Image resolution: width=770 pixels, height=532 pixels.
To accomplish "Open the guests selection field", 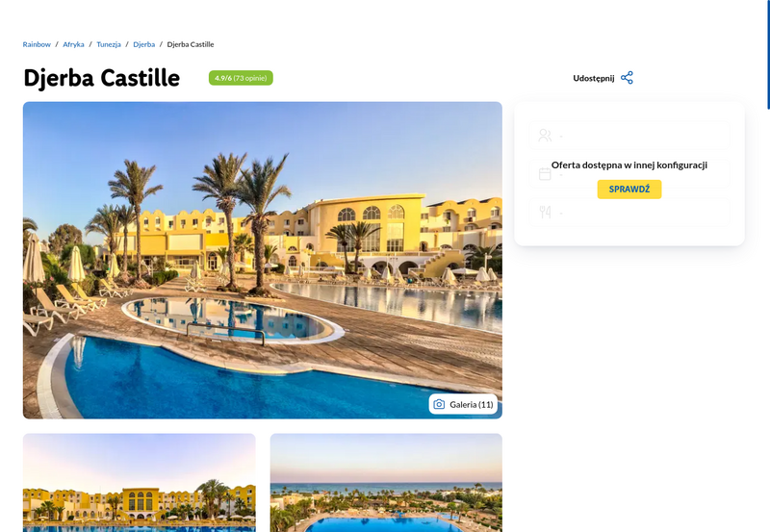I will pos(629,136).
